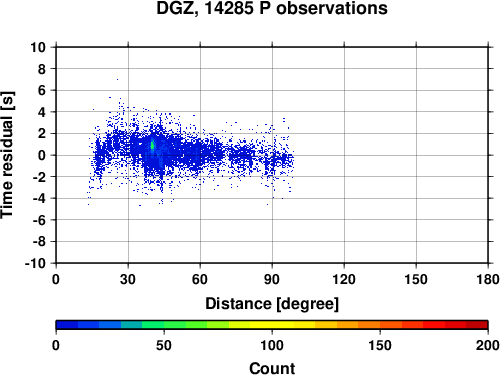Click the dark blue start of colorbar
Screen dimensions: 500x375
click(x=67, y=325)
